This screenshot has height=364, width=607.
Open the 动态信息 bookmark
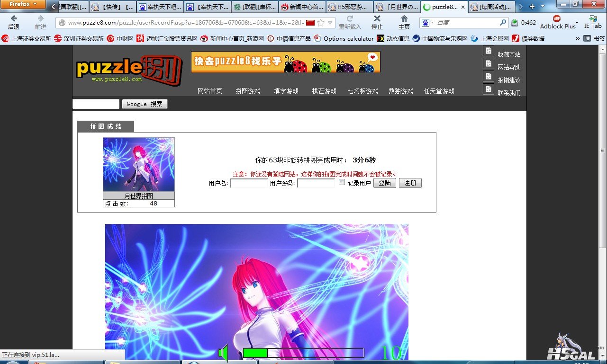coord(393,39)
